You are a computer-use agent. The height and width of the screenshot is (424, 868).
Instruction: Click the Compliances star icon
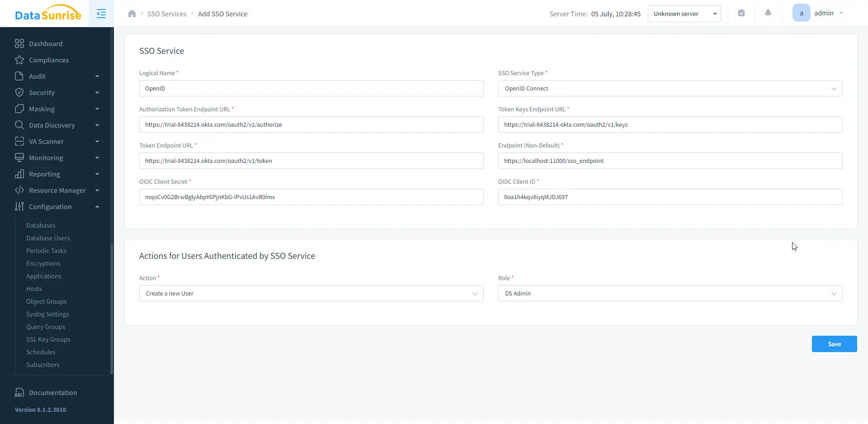[19, 60]
